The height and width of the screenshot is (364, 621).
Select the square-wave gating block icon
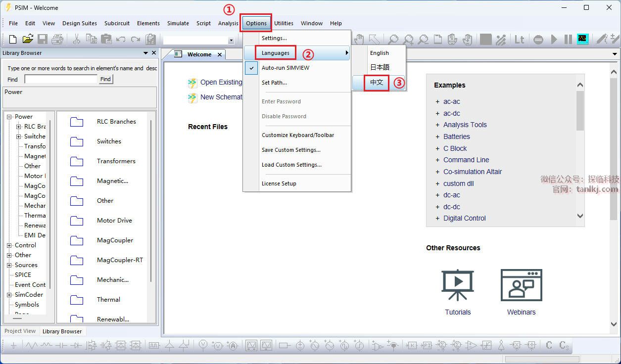pyautogui.click(x=154, y=346)
